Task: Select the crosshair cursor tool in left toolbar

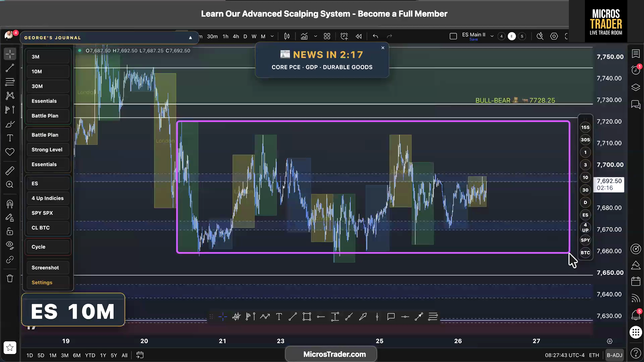Action: tap(10, 53)
